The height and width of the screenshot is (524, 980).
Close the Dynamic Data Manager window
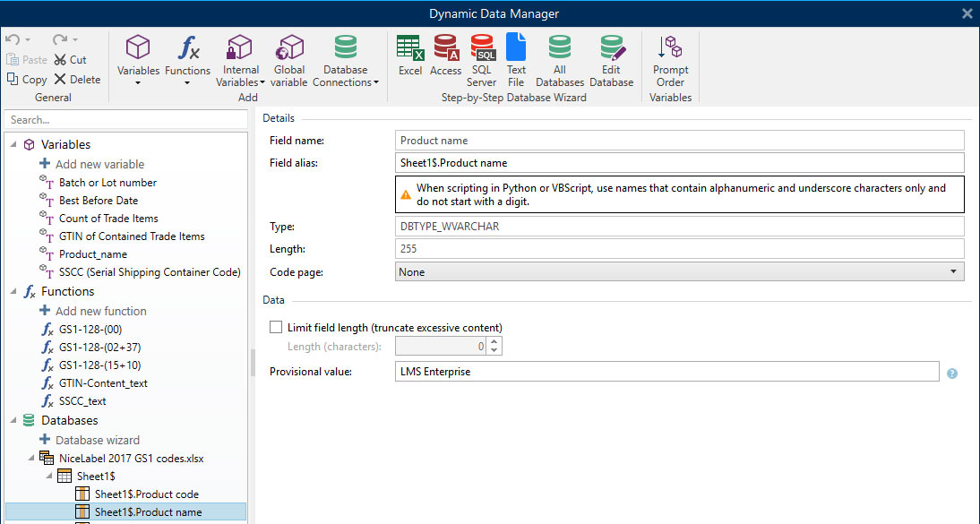tap(967, 13)
